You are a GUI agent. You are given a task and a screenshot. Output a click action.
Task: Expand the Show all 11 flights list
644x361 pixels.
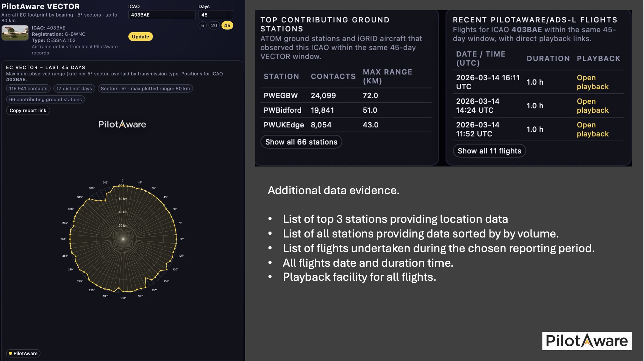point(489,151)
